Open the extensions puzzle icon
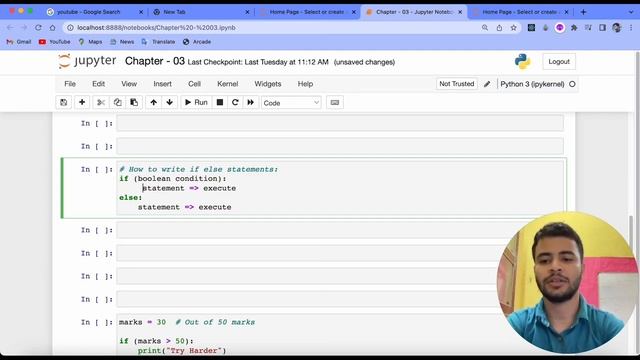The width and height of the screenshot is (640, 360). point(574,28)
